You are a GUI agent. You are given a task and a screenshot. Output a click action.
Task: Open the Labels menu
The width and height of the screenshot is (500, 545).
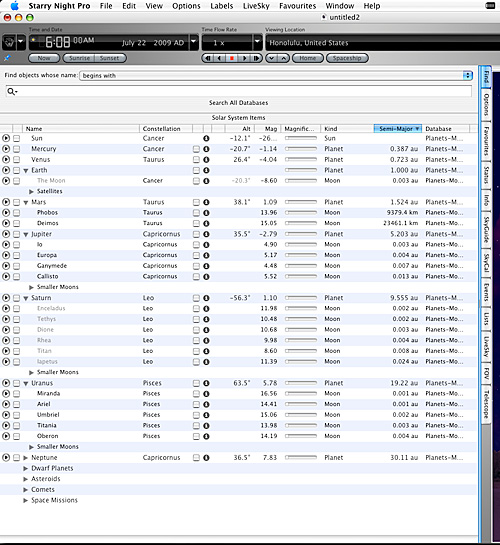pyautogui.click(x=222, y=6)
